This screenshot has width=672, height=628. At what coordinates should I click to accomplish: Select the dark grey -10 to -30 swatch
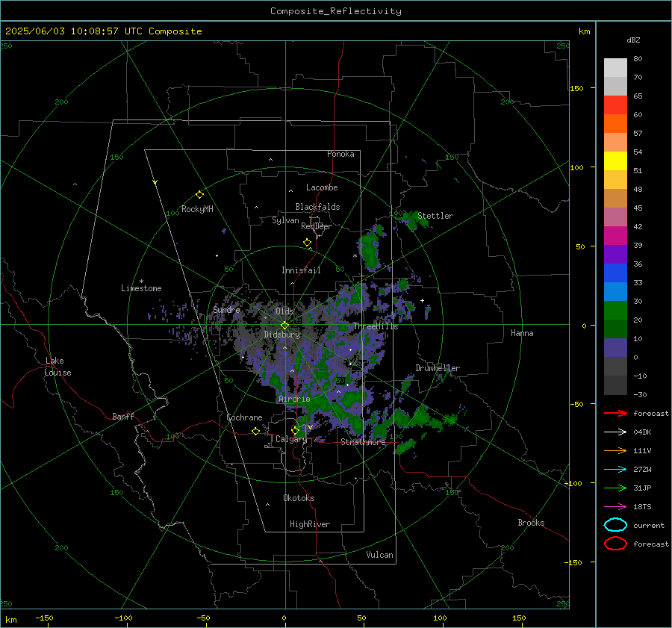(615, 385)
